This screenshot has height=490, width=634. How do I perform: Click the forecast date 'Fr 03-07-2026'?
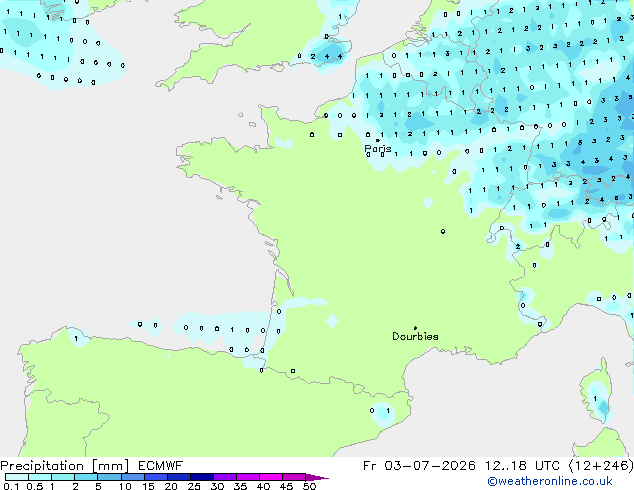419,466
